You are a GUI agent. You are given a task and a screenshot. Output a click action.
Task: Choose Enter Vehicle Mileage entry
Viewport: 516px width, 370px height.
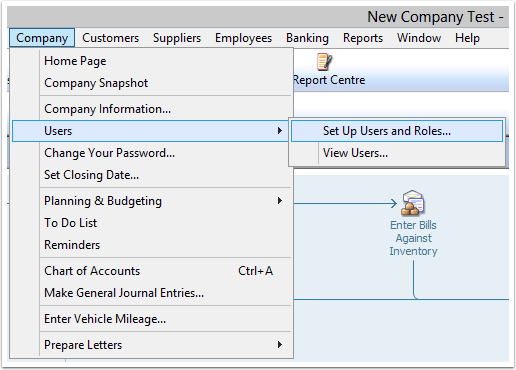pyautogui.click(x=152, y=319)
